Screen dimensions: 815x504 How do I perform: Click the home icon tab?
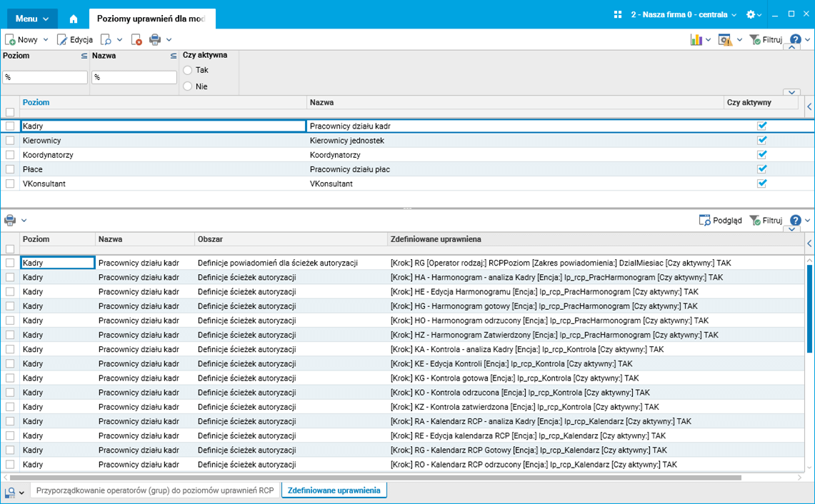[x=74, y=19]
